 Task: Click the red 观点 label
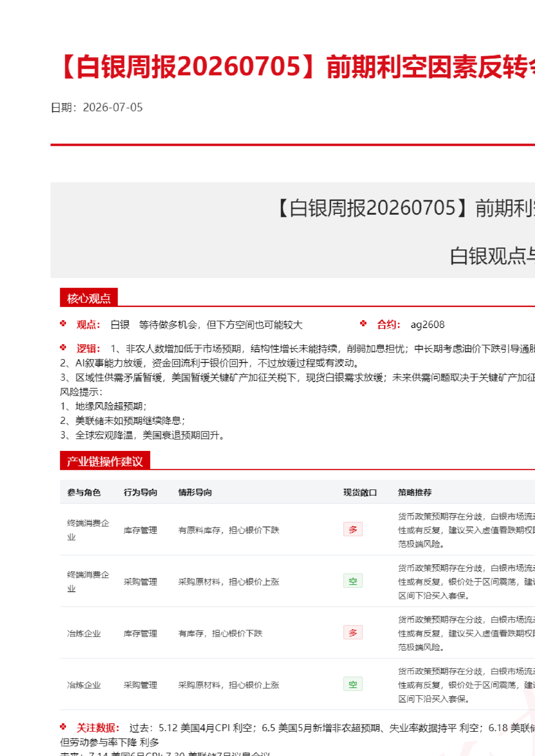[x=88, y=324]
